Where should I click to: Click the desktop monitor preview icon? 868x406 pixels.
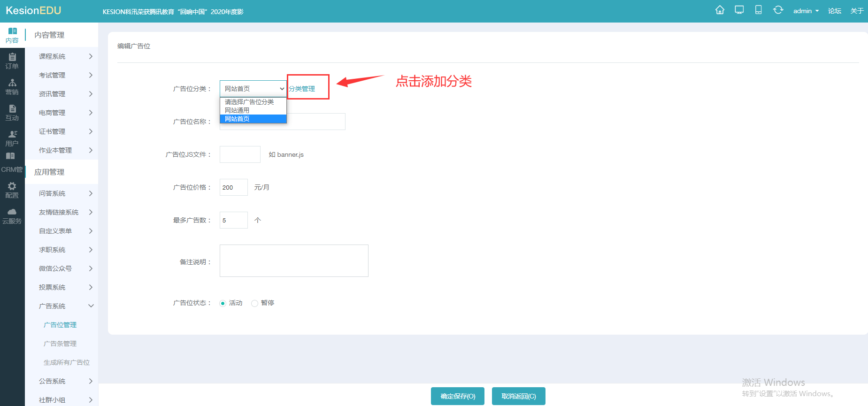pos(739,10)
